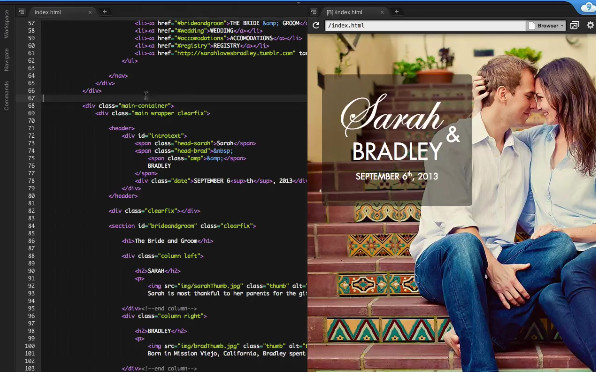
Task: Pop out preview into new window
Action: click(574, 25)
